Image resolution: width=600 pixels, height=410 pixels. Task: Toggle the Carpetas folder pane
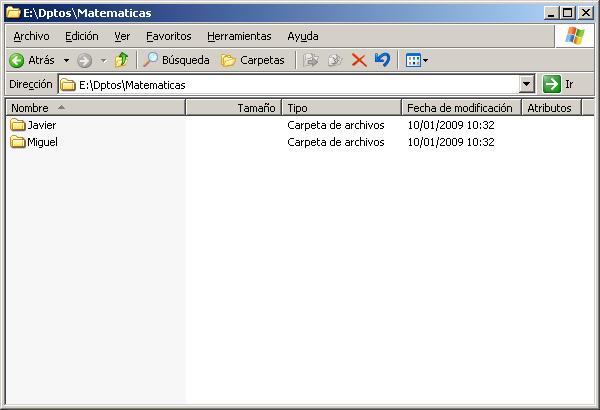click(x=253, y=60)
